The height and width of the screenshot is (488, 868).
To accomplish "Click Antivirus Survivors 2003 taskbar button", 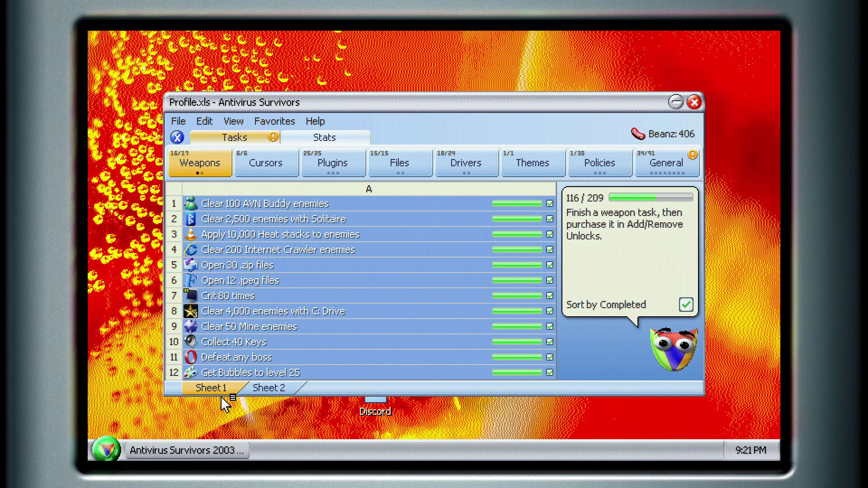I will [187, 450].
